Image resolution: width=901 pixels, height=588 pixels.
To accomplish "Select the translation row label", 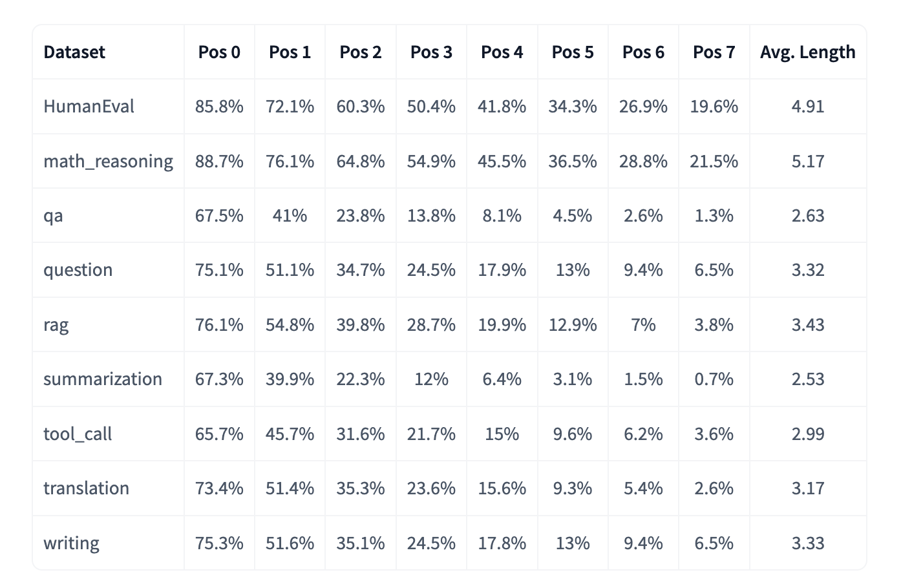I will [86, 488].
